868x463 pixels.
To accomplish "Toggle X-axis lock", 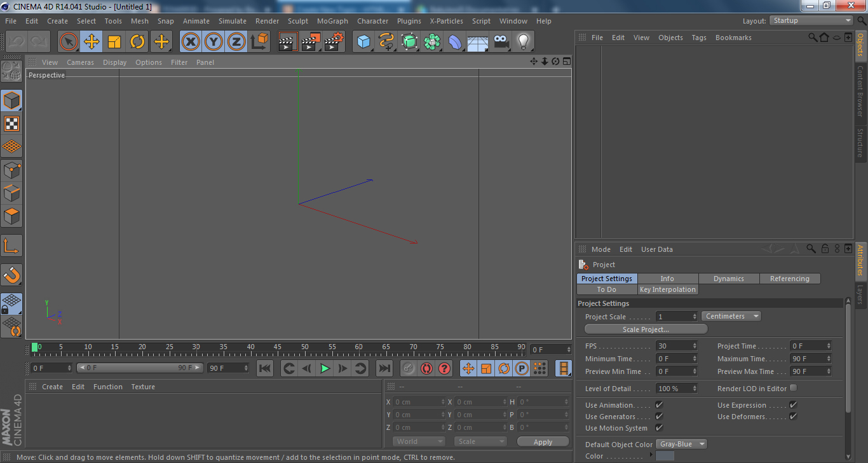I will pyautogui.click(x=191, y=42).
